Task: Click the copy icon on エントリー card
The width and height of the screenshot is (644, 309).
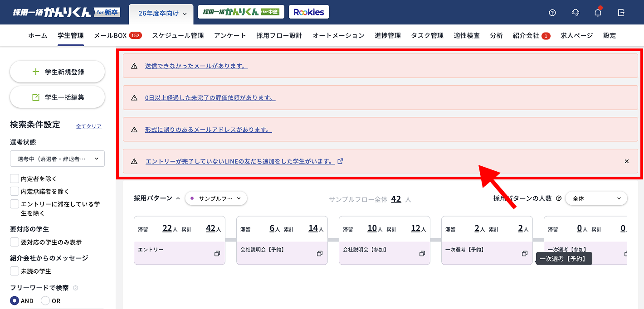Action: (217, 254)
